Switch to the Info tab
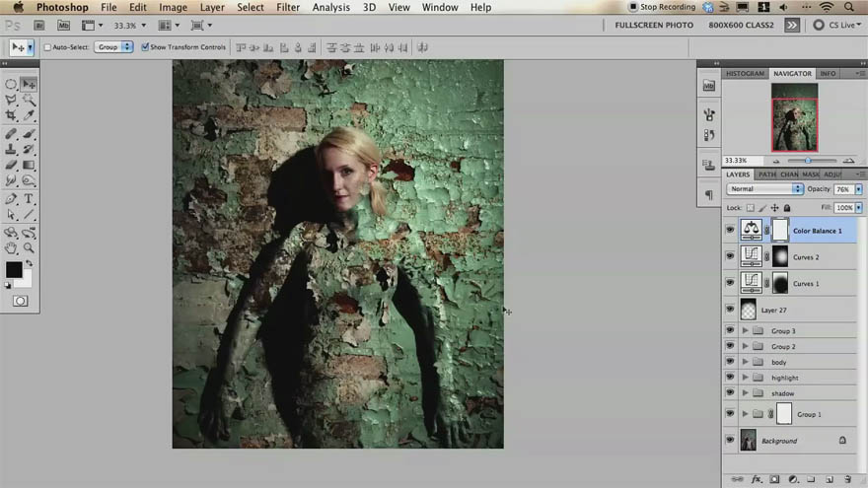 (x=828, y=73)
